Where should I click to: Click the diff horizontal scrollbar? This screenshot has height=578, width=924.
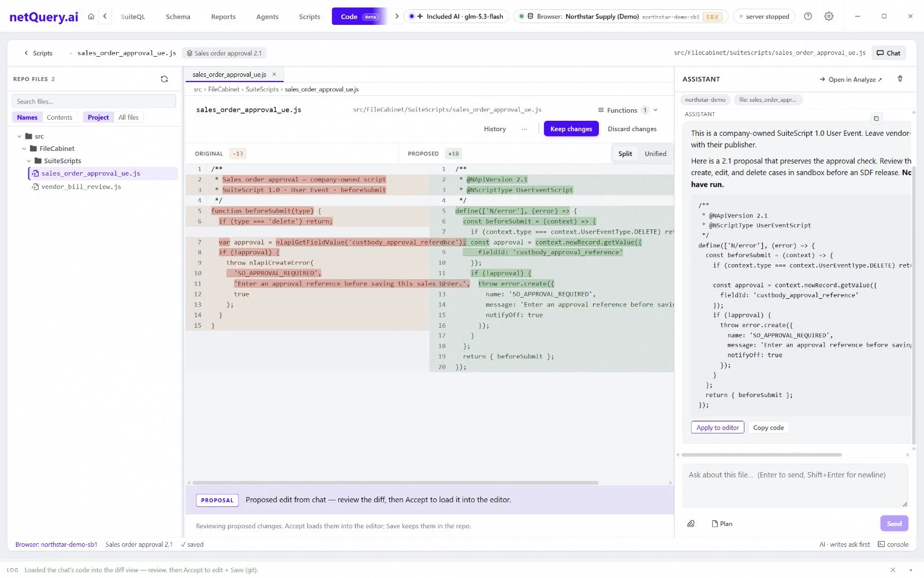pos(396,483)
